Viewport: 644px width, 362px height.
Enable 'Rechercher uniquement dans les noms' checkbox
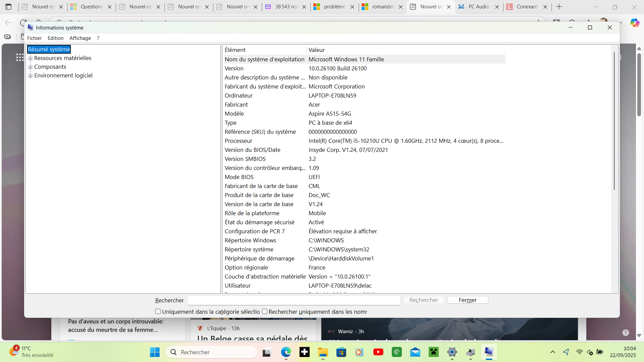265,311
